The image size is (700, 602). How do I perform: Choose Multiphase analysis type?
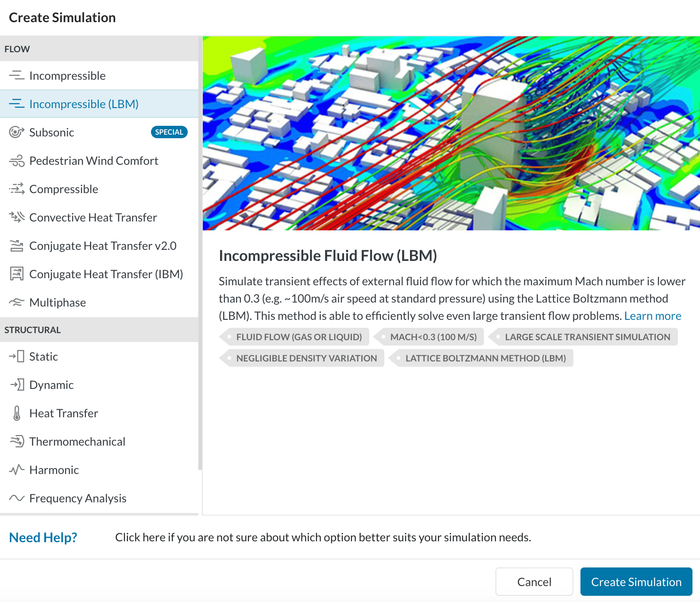pos(99,303)
